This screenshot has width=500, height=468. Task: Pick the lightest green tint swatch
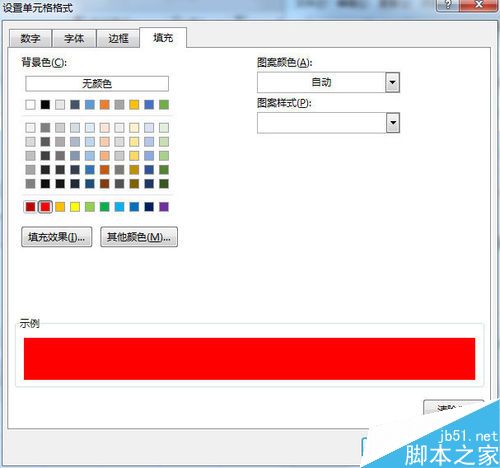coord(164,128)
